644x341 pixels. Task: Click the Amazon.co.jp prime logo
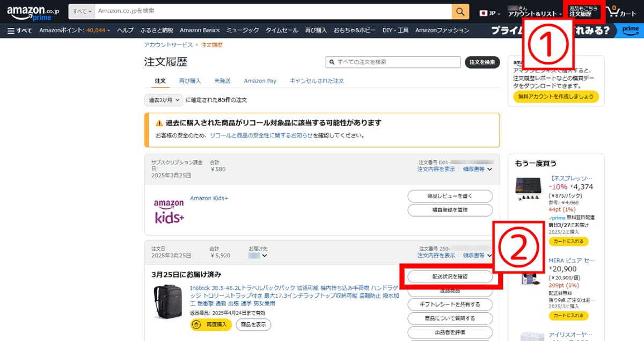(32, 13)
